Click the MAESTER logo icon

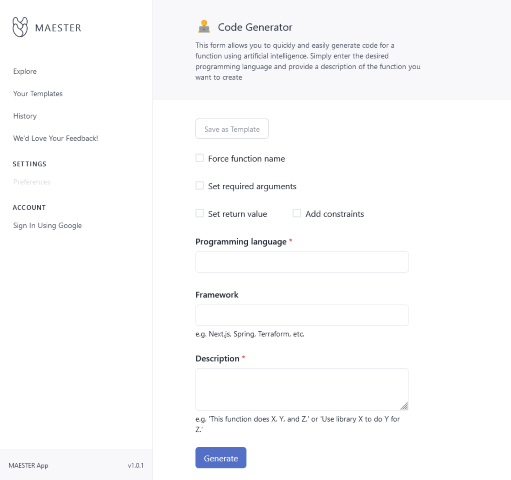tap(20, 27)
